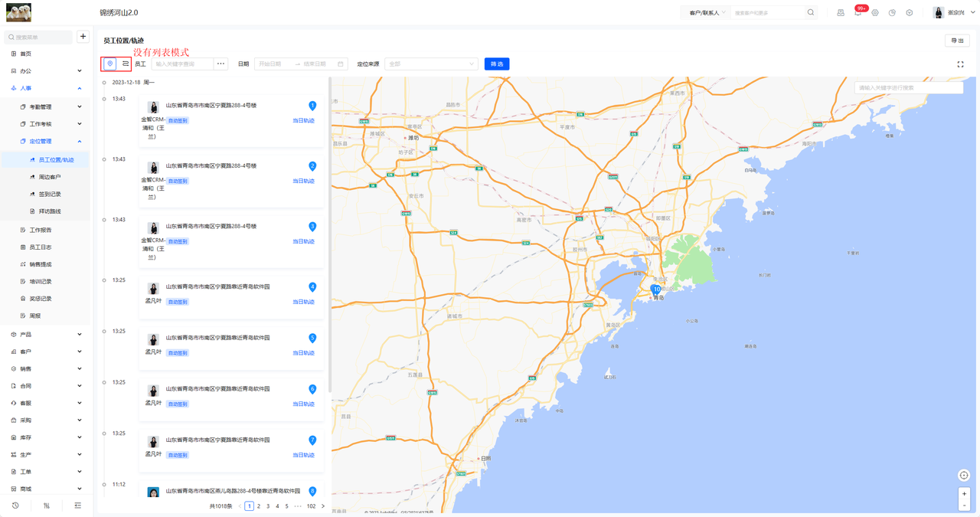
Task: Collapse sidebar using bottom menu-fold icon
Action: coord(77,506)
